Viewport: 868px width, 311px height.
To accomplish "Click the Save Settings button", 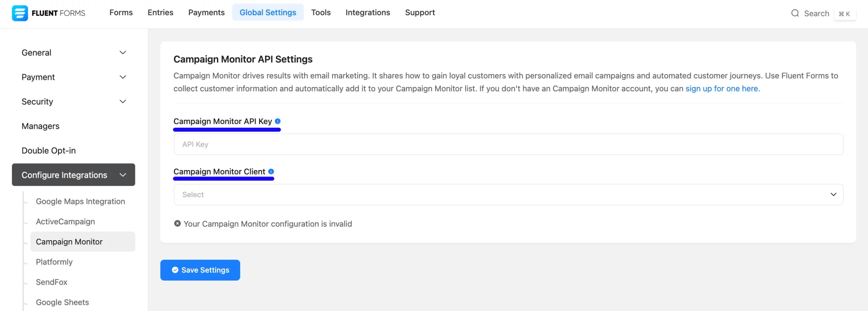I will tap(200, 270).
